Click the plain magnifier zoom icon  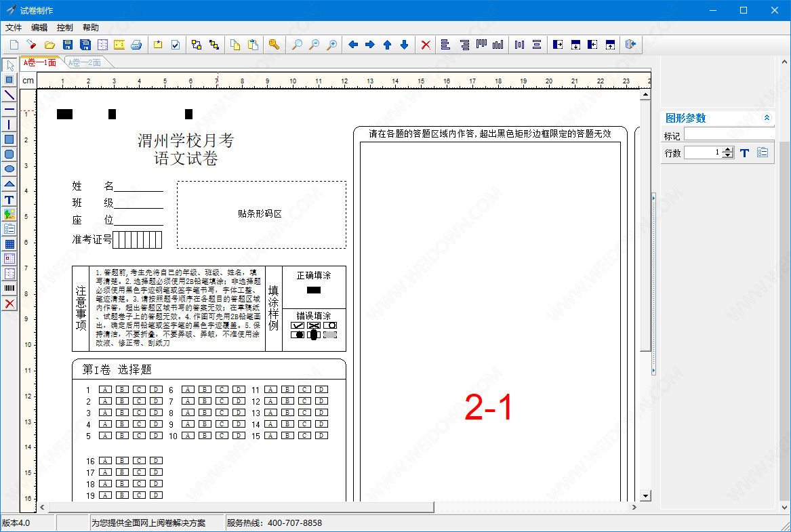pyautogui.click(x=297, y=45)
